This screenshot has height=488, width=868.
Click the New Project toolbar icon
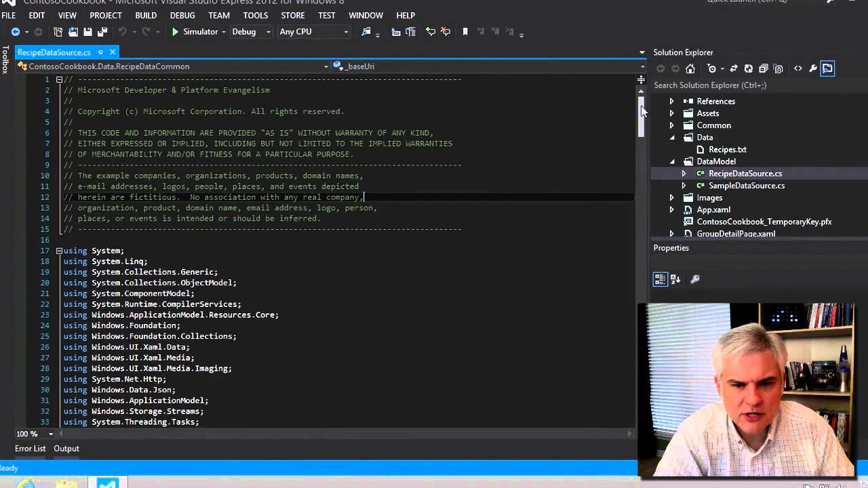point(58,32)
